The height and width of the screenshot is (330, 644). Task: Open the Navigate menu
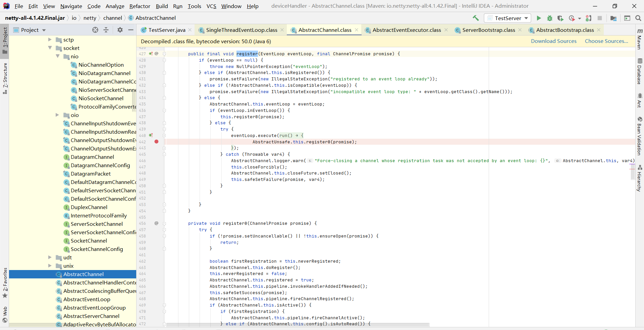(71, 6)
